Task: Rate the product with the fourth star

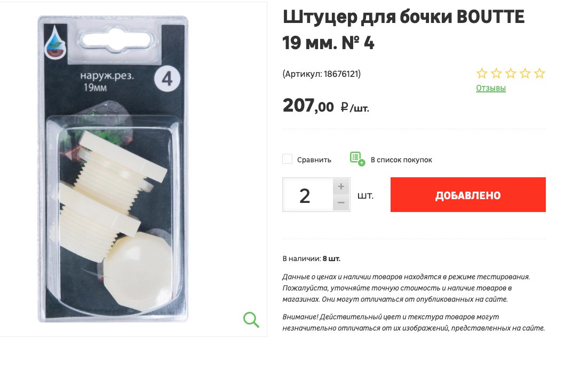Action: (525, 73)
